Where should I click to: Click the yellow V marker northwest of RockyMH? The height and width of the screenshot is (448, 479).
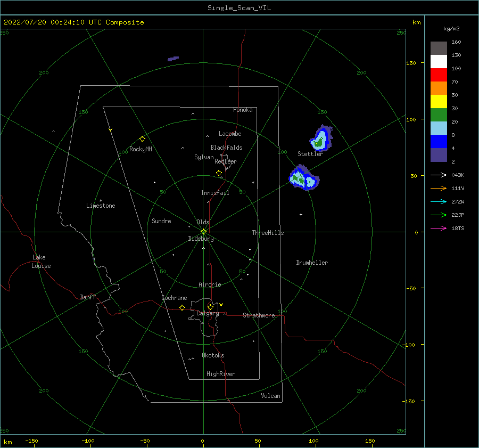110,130
